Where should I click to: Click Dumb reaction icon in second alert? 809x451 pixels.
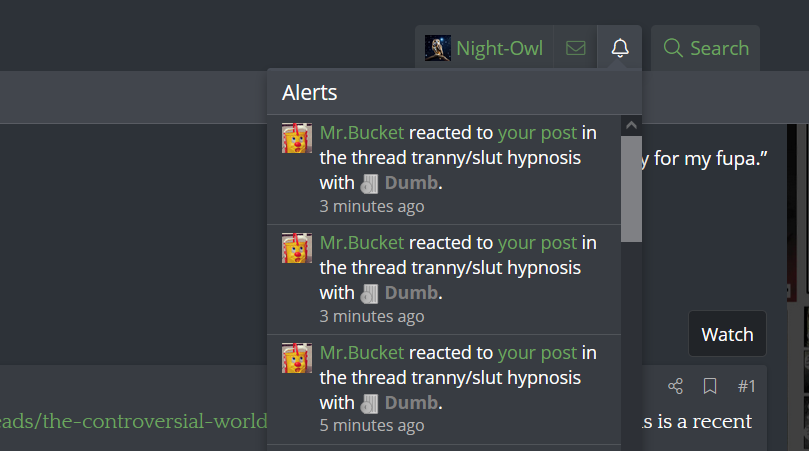click(x=369, y=294)
